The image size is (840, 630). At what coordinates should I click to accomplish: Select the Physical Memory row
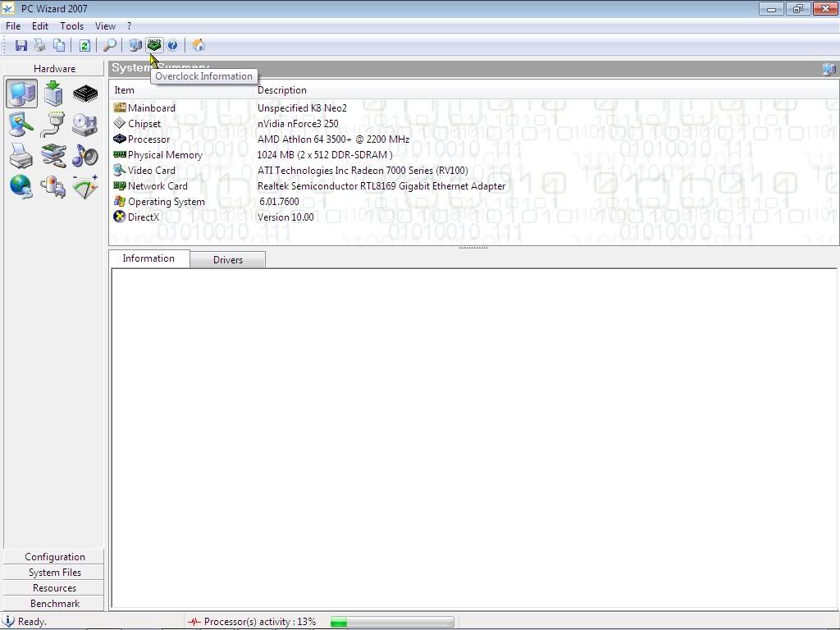pyautogui.click(x=474, y=154)
